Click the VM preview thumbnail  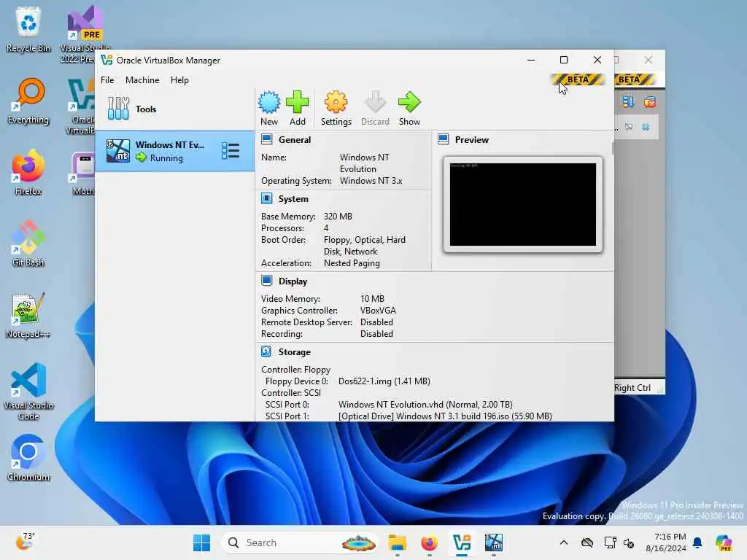click(522, 205)
